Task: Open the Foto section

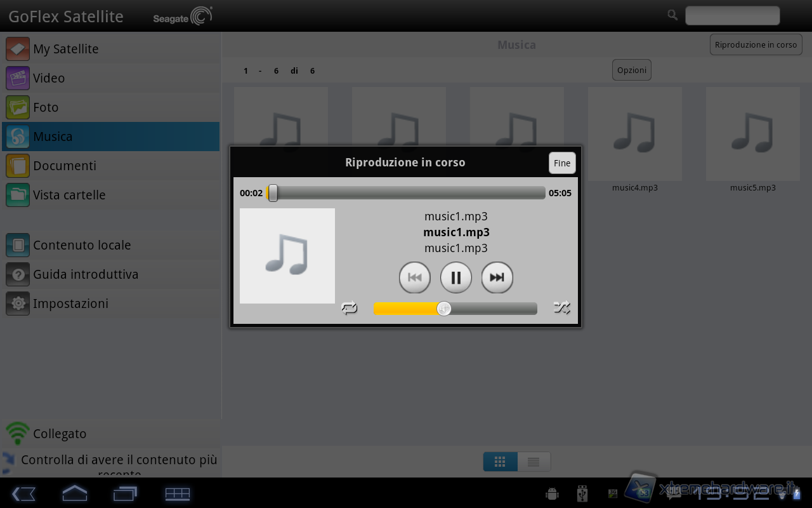Action: [x=46, y=107]
